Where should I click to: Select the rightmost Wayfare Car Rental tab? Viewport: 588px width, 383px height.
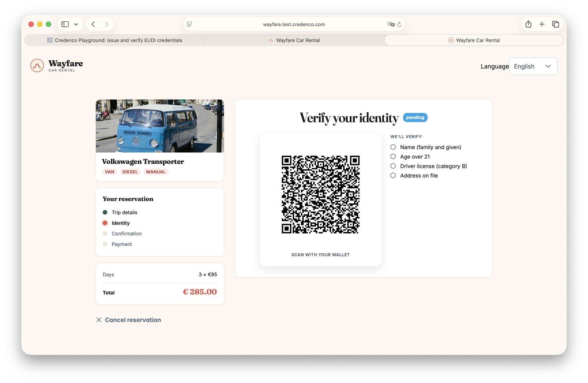(x=474, y=40)
